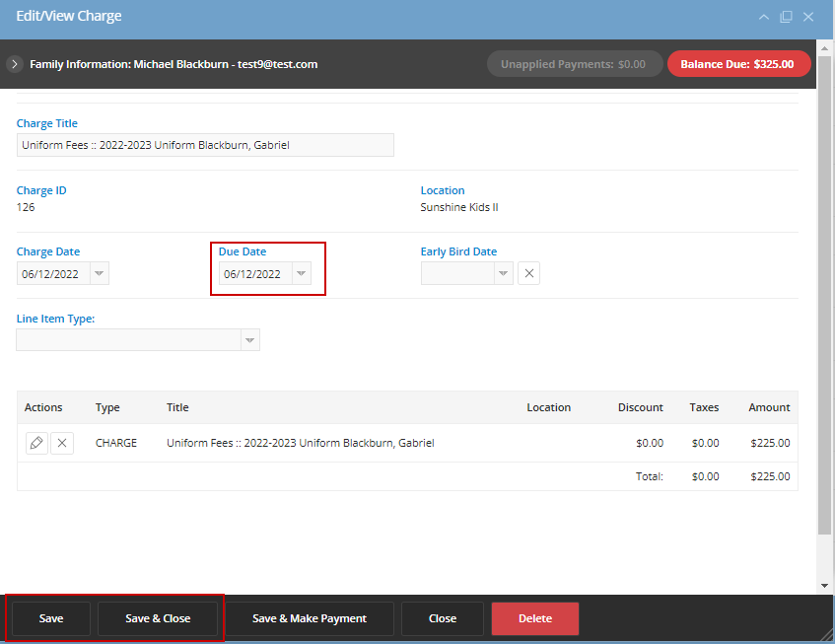Click the Close button in the footer
The height and width of the screenshot is (644, 835).
tap(443, 618)
